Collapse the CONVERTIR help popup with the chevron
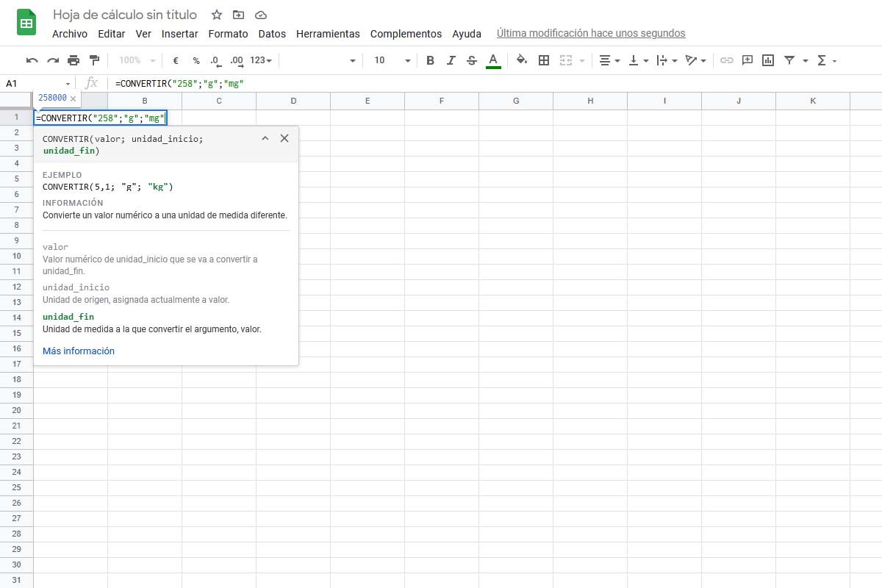Viewport: 882px width, 588px height. coord(265,138)
